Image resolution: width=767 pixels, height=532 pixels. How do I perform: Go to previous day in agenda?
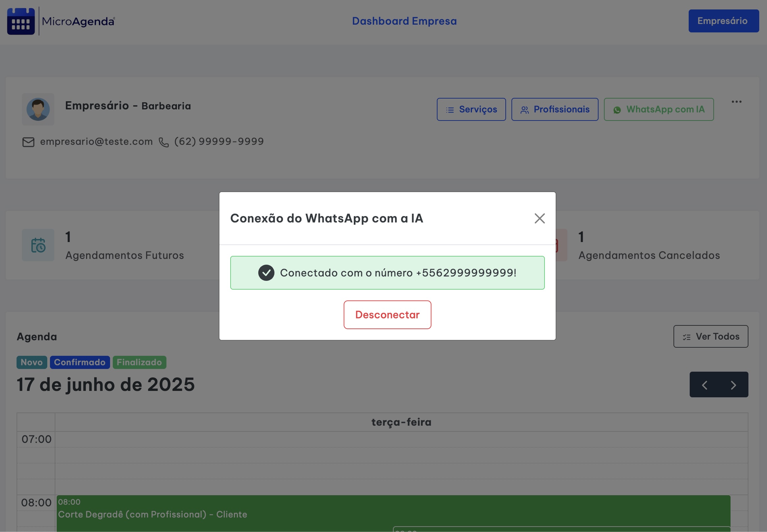coord(704,385)
